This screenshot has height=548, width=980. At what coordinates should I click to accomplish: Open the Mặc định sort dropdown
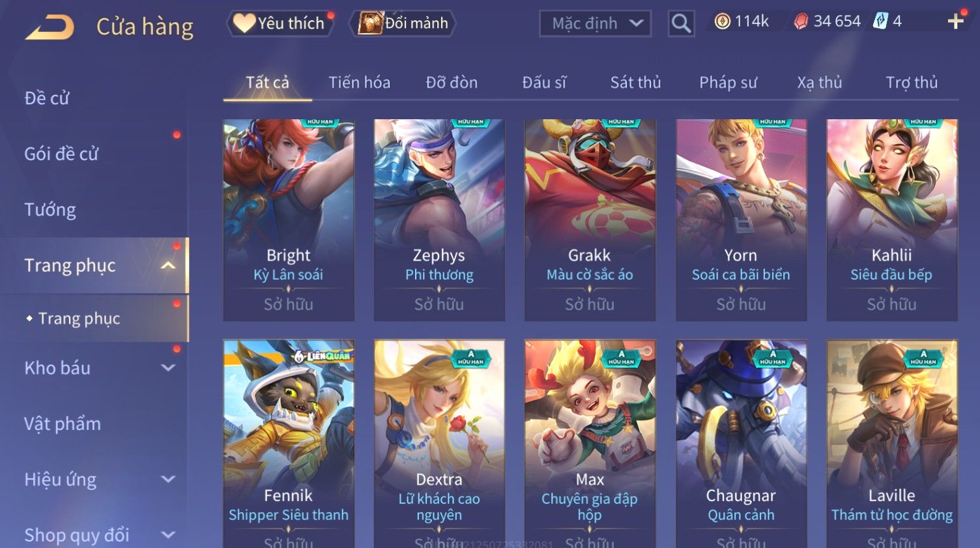coord(595,24)
